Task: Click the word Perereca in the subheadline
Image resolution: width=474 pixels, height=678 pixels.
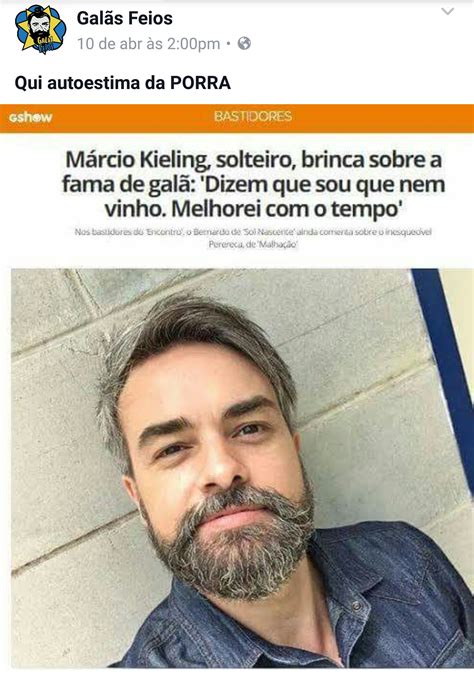Action: pyautogui.click(x=224, y=245)
